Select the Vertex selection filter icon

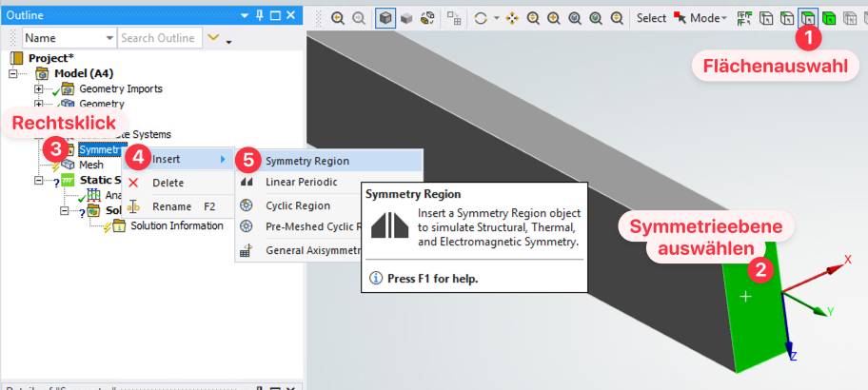765,18
